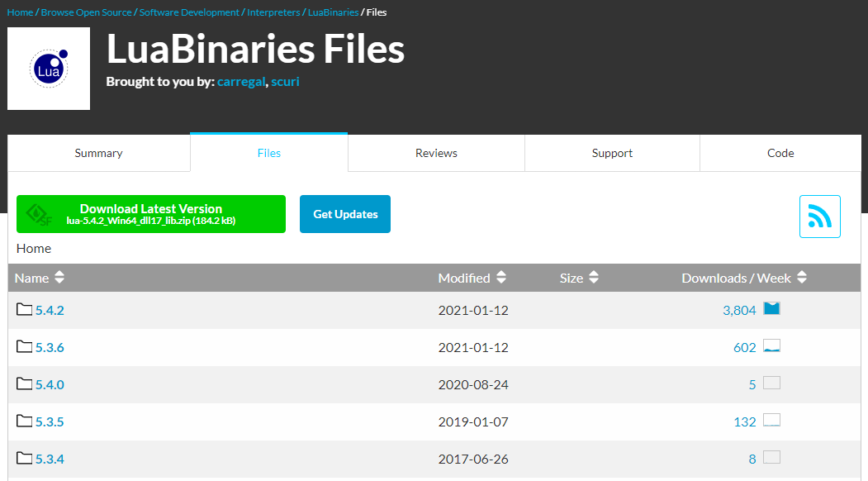Screen dimensions: 868x481
Task: Open download stats chart for 5.4.2
Action: pyautogui.click(x=771, y=308)
